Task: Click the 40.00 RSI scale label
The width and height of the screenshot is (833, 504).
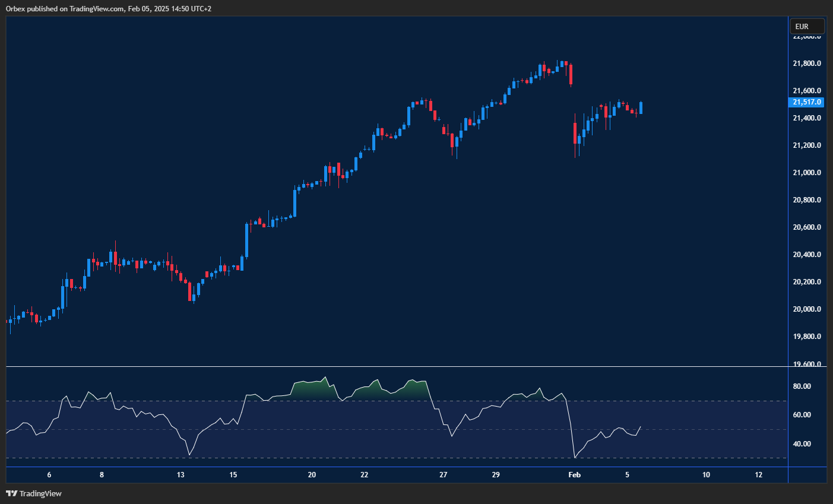Action: point(802,444)
